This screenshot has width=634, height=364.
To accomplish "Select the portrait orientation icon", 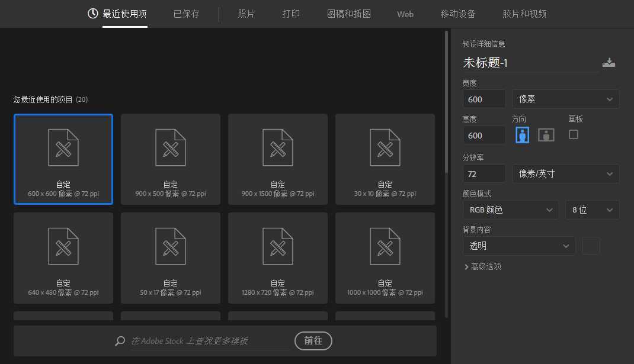I will tap(521, 134).
